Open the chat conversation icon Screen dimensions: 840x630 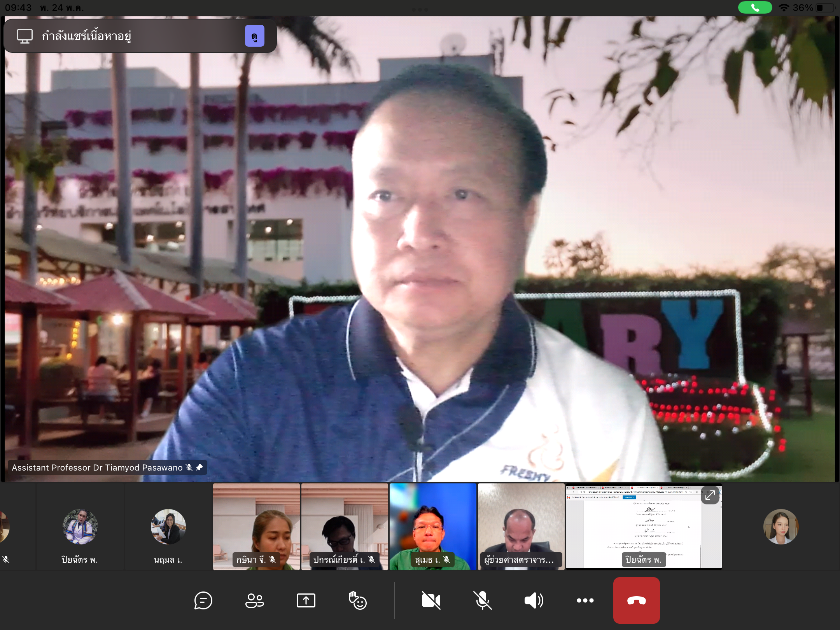[203, 600]
